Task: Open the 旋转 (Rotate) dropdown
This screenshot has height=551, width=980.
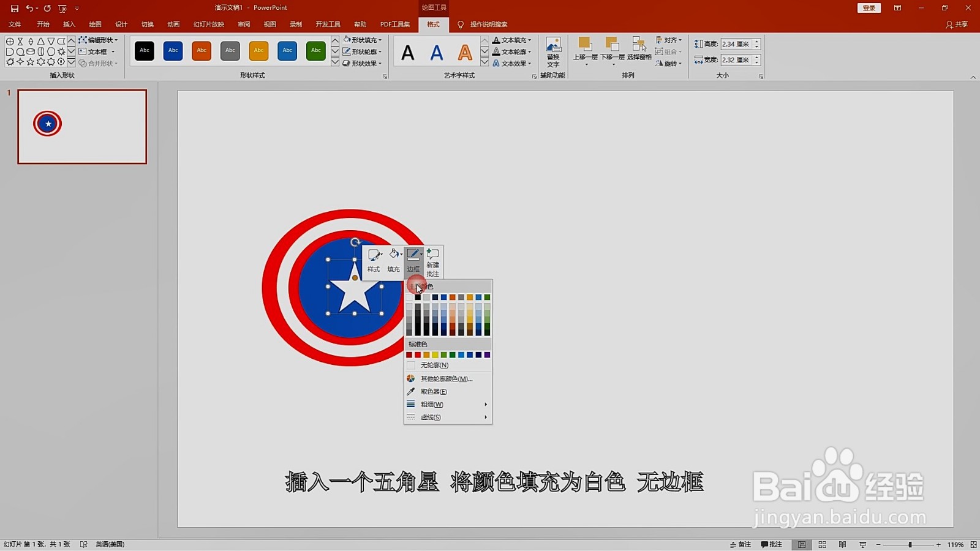Action: coord(669,63)
